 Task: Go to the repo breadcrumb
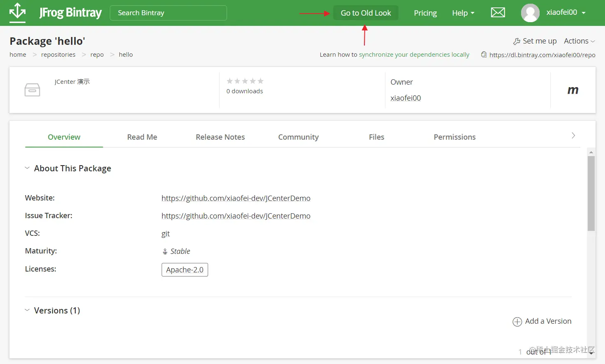click(x=97, y=55)
